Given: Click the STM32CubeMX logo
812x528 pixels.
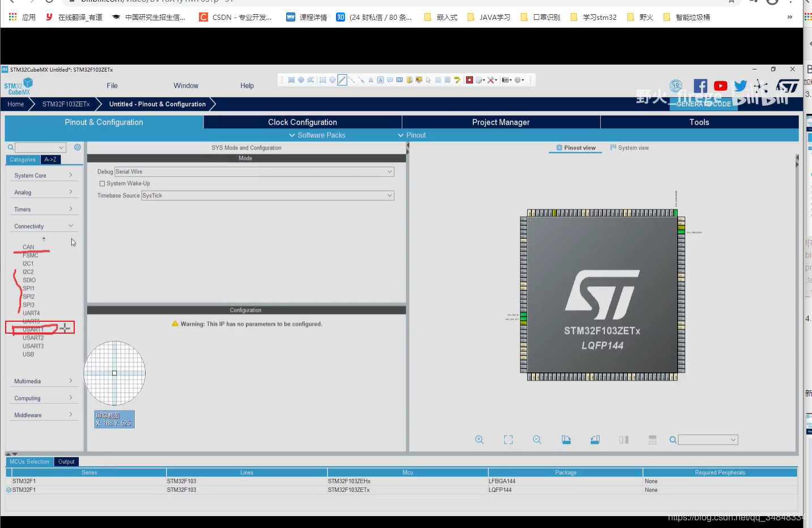Looking at the screenshot, I should pyautogui.click(x=19, y=87).
